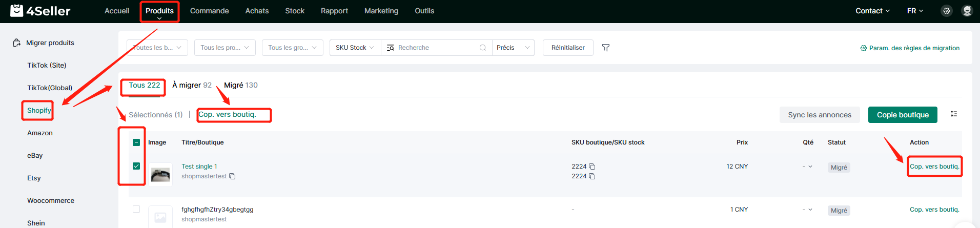Viewport: 980px width, 228px height.
Task: Switch to the Migré 130 tab
Action: [x=241, y=85]
